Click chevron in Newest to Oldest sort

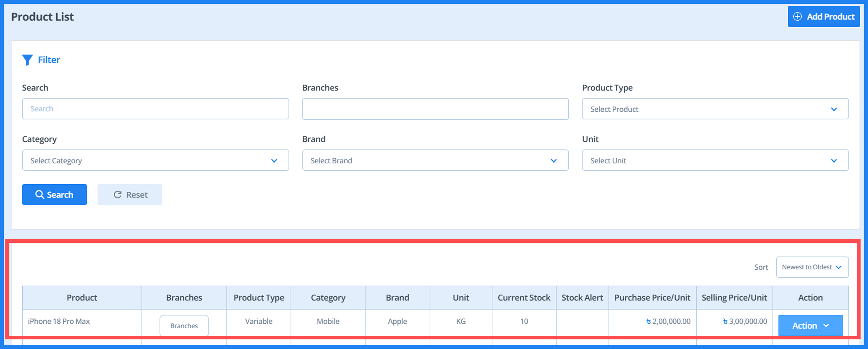(839, 267)
